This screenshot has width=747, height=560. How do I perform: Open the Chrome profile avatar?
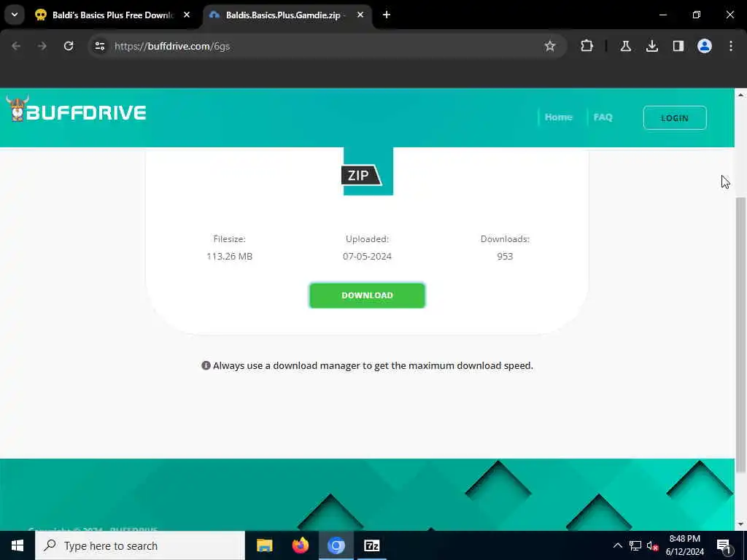705,46
